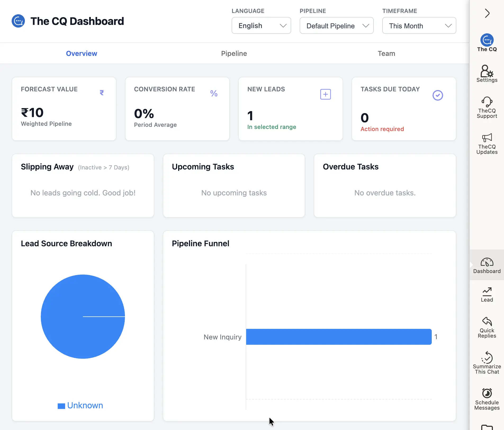The image size is (504, 430).
Task: Switch to the Pipeline tab
Action: pos(234,53)
